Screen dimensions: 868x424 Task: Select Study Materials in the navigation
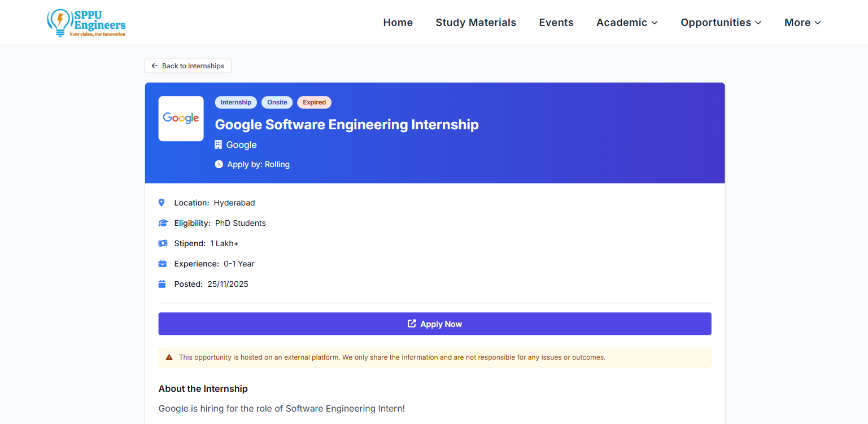(x=476, y=22)
